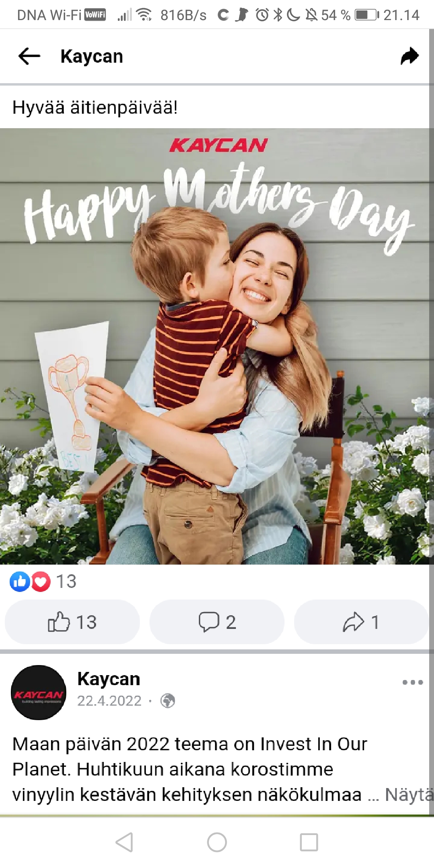Screen dimensions: 434x868
Task: Tap the Hyvää äitienpäivää caption text
Action: coord(95,107)
